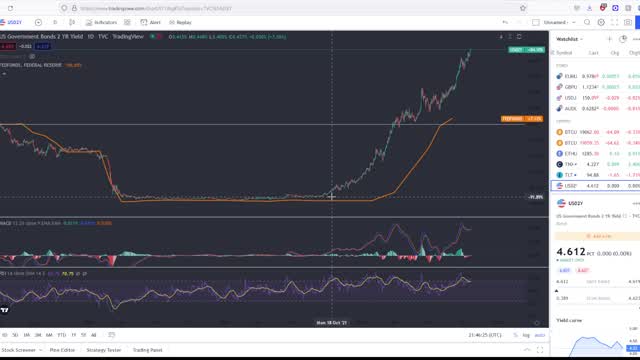The width and height of the screenshot is (640, 360).
Task: Select the AUDU watchlist row
Action: (596, 109)
